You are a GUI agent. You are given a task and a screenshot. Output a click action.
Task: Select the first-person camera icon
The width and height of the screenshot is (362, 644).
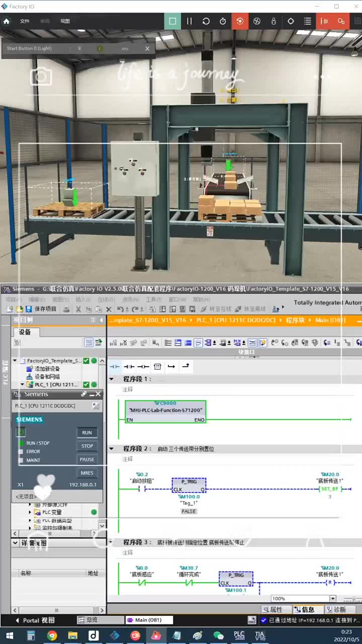(x=274, y=21)
